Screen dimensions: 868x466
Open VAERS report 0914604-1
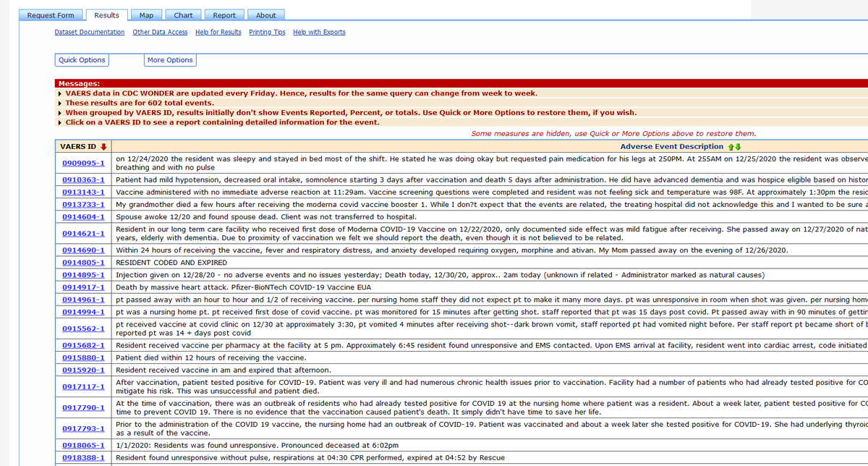click(x=83, y=217)
